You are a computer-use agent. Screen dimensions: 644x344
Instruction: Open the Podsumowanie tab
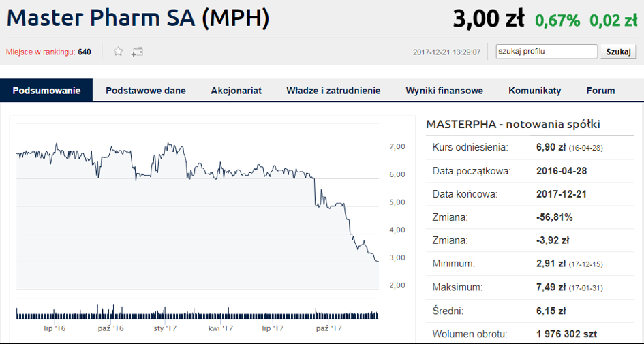[46, 91]
